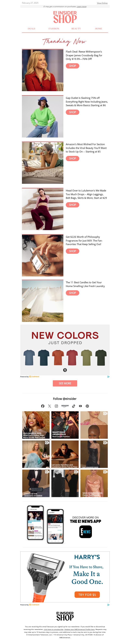Open the TikTok social icon
This screenshot has height=644, width=130.
tap(73, 406)
